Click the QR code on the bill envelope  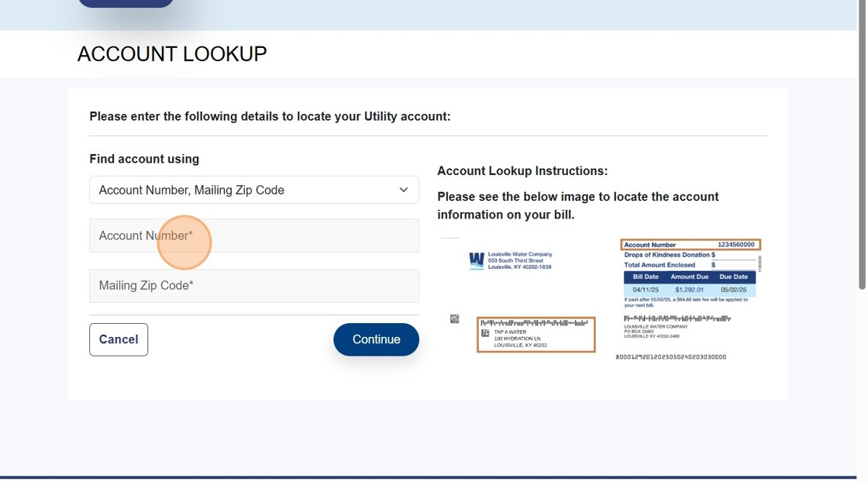click(x=453, y=317)
